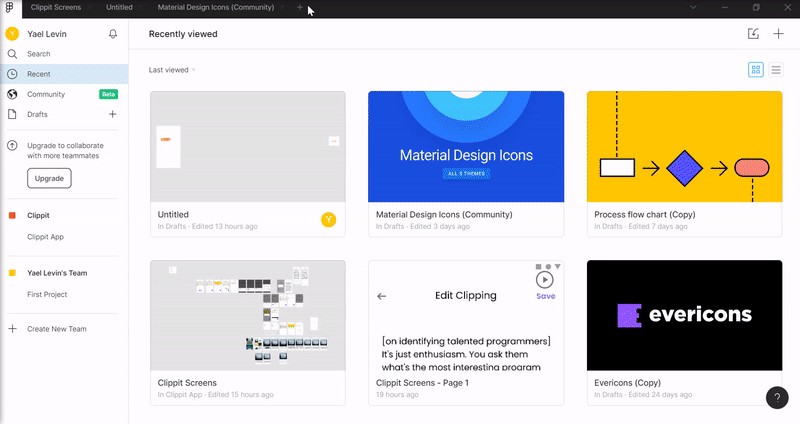Expand the title bar chevron dropdown
The image size is (800, 424).
[693, 8]
